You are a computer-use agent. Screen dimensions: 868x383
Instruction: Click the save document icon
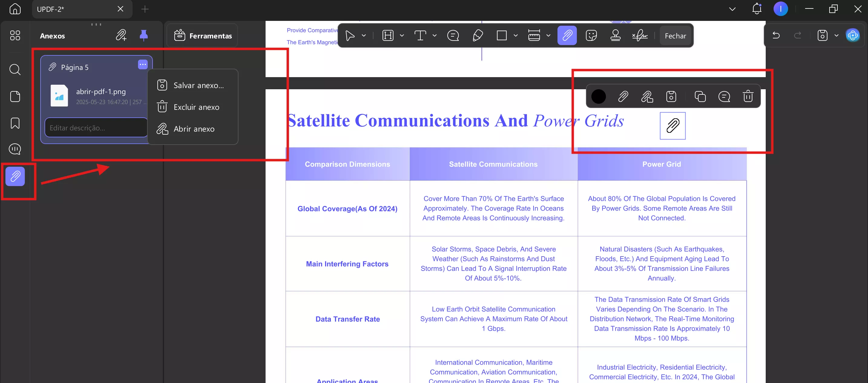pos(822,35)
